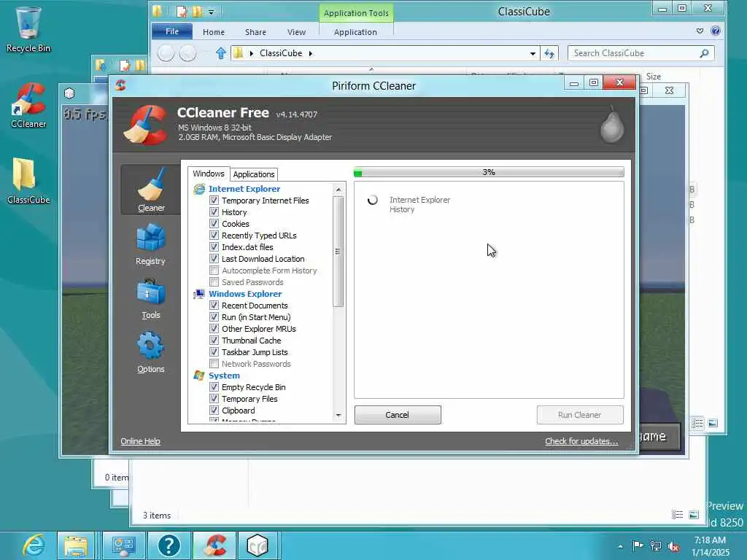Select the Internet Explorer category icon
This screenshot has width=747, height=560.
(x=199, y=189)
